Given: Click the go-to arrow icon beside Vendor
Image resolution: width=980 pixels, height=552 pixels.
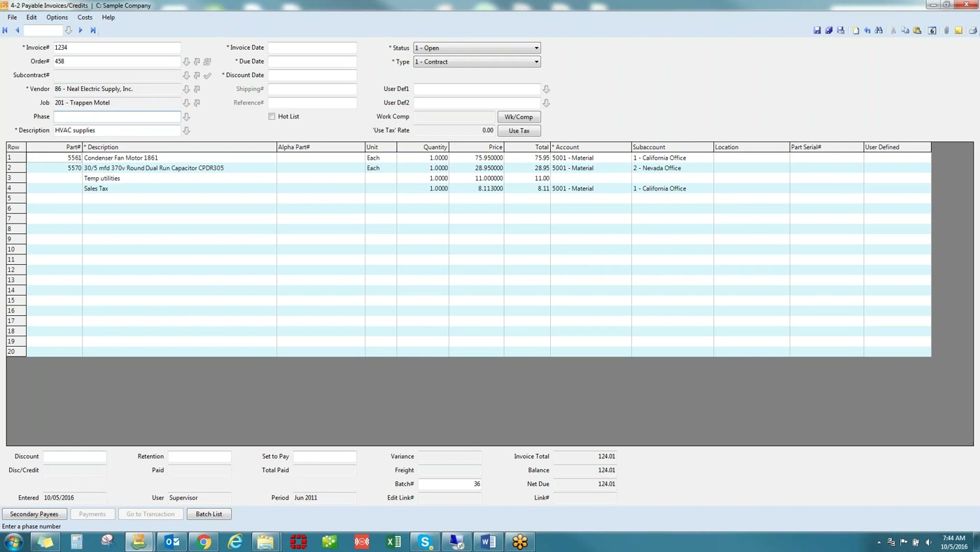Looking at the screenshot, I should tap(197, 89).
